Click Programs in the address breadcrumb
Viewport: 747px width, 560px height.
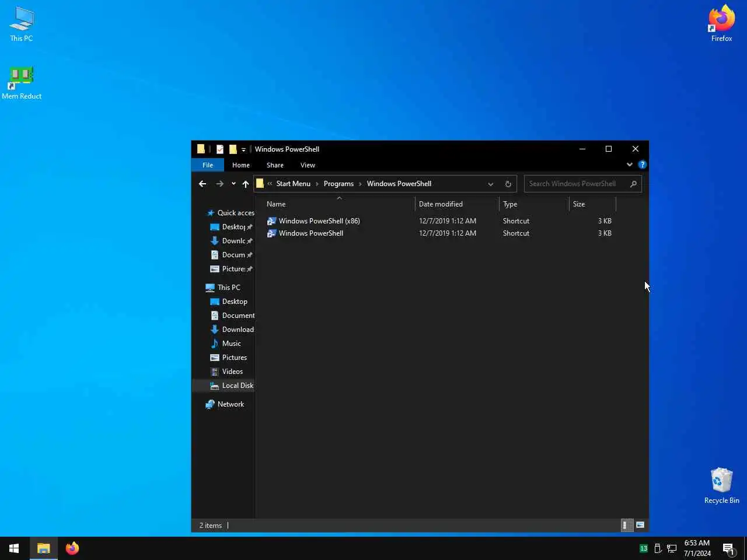coord(338,184)
